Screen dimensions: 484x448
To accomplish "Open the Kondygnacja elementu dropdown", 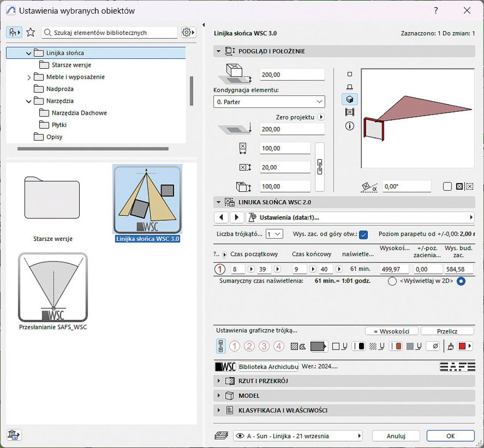I will coord(269,102).
